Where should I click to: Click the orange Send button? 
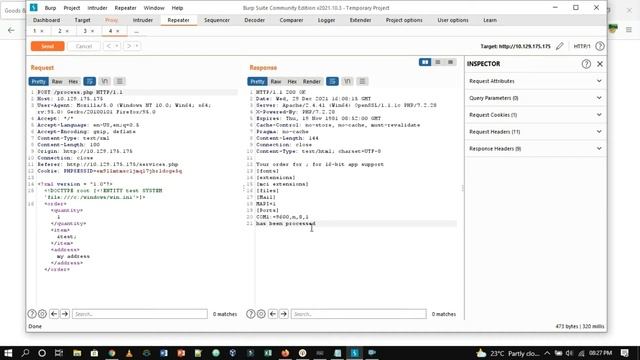click(47, 46)
